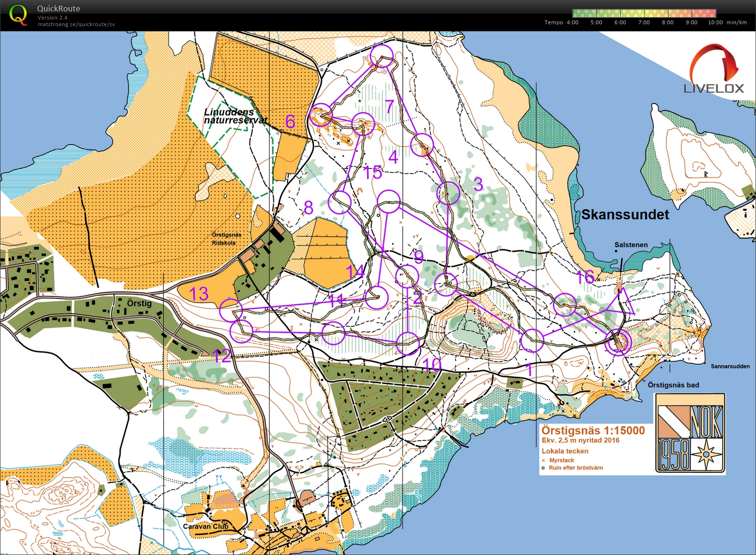Click control number 13 on the map
Image resolution: width=756 pixels, height=555 pixels.
199,294
